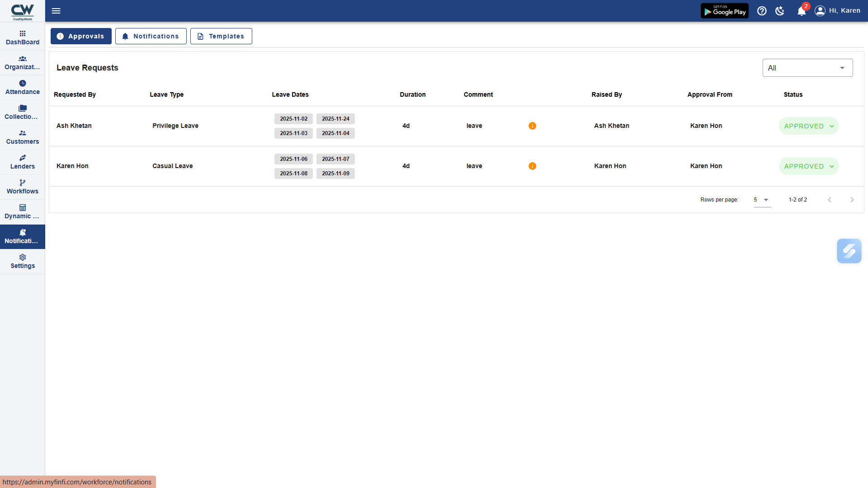Click the Get it on Google Play badge
Image resolution: width=868 pixels, height=488 pixels.
click(724, 10)
